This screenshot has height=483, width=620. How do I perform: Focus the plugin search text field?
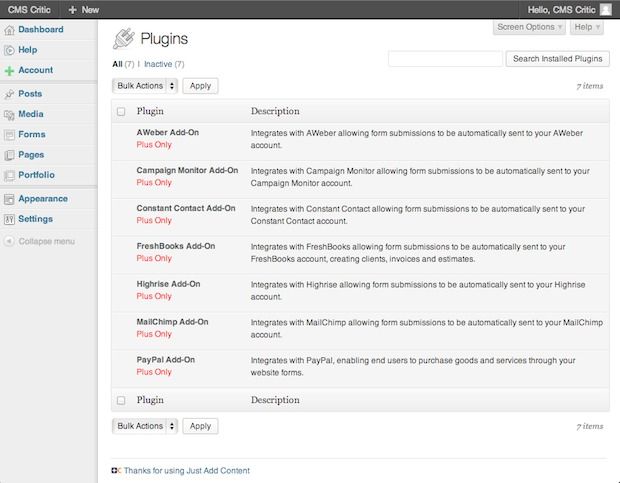445,59
